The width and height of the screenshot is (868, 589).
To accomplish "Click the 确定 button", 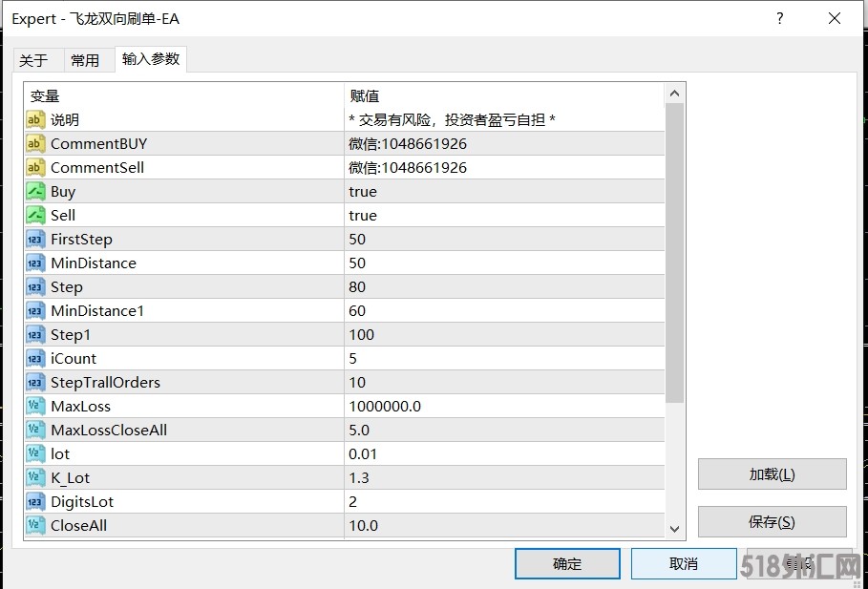I will [x=567, y=563].
